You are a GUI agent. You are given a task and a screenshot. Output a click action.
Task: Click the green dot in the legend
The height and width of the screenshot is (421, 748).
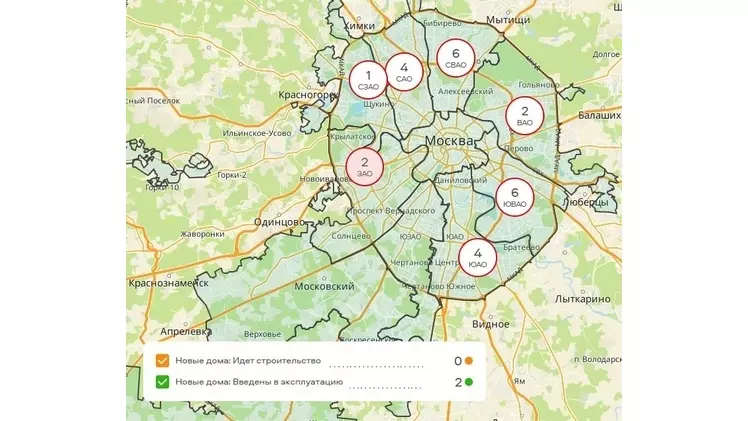468,382
